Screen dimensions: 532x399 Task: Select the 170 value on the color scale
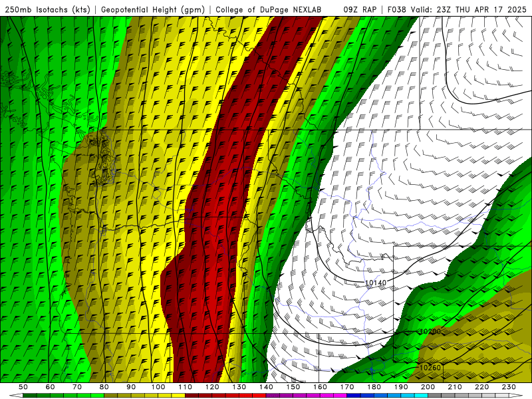(347, 387)
